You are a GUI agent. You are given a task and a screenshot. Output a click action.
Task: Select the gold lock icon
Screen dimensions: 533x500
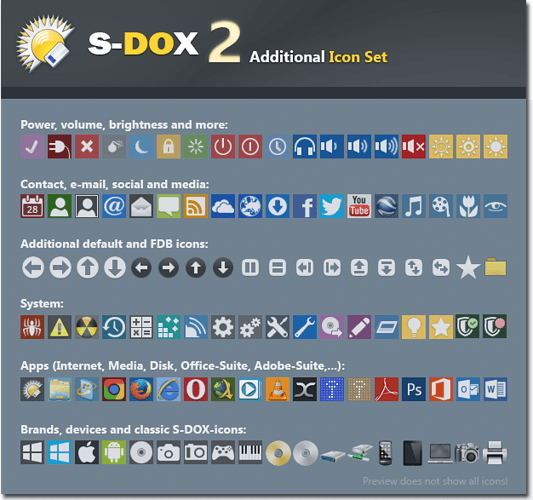point(168,146)
